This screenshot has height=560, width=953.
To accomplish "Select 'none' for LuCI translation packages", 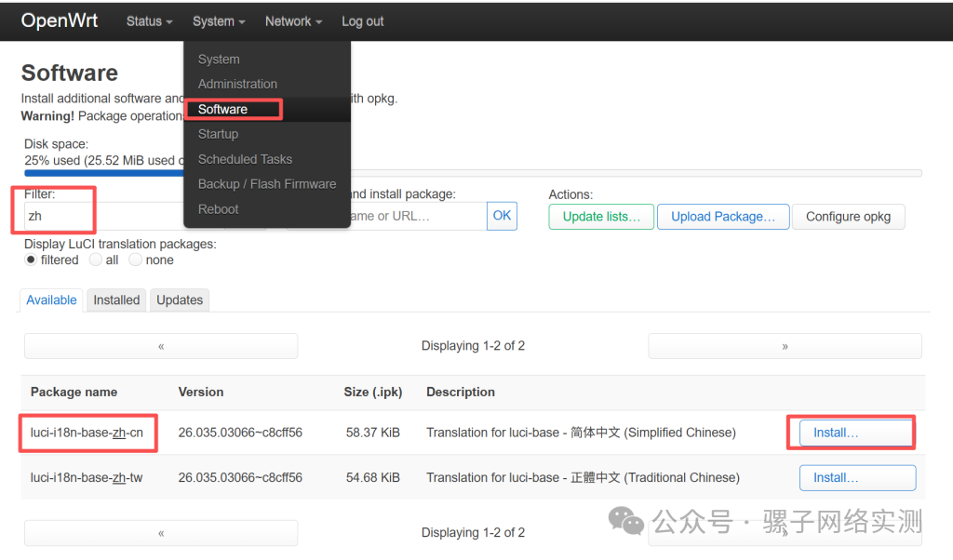I will tap(135, 260).
